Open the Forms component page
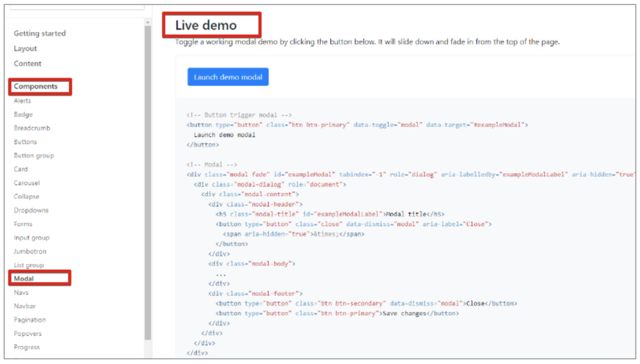This screenshot has width=640, height=364. point(23,224)
